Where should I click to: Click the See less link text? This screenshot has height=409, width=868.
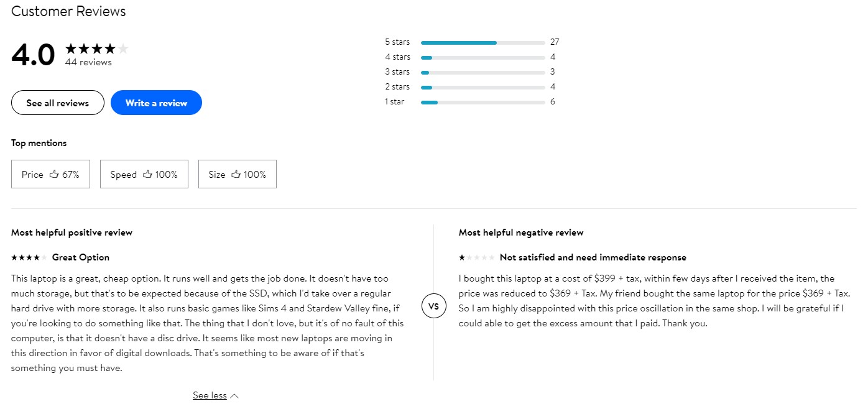(x=210, y=396)
